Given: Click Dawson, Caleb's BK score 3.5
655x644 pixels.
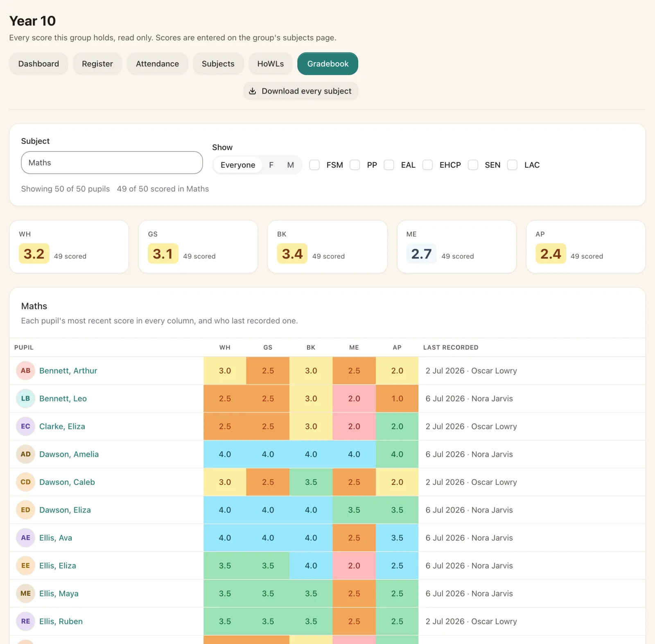Looking at the screenshot, I should [311, 482].
